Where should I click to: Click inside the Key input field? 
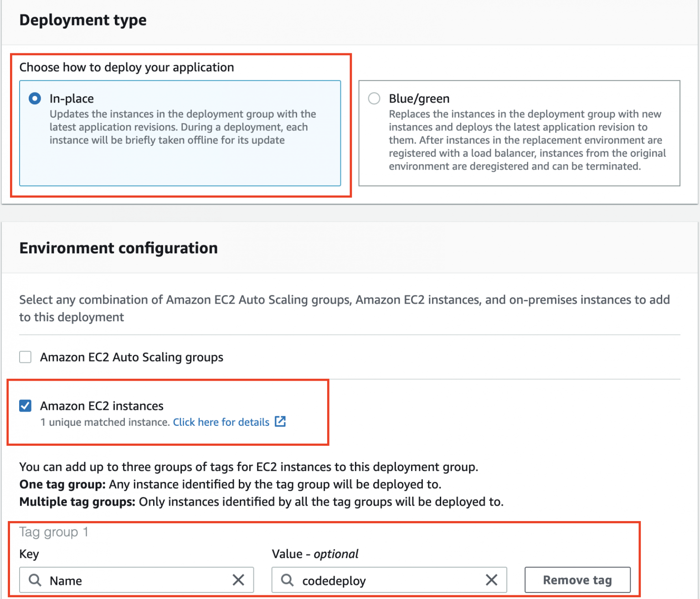pos(128,580)
